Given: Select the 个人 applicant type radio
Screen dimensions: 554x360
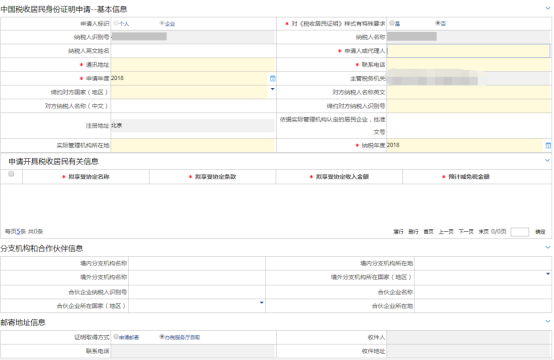Looking at the screenshot, I should point(116,23).
